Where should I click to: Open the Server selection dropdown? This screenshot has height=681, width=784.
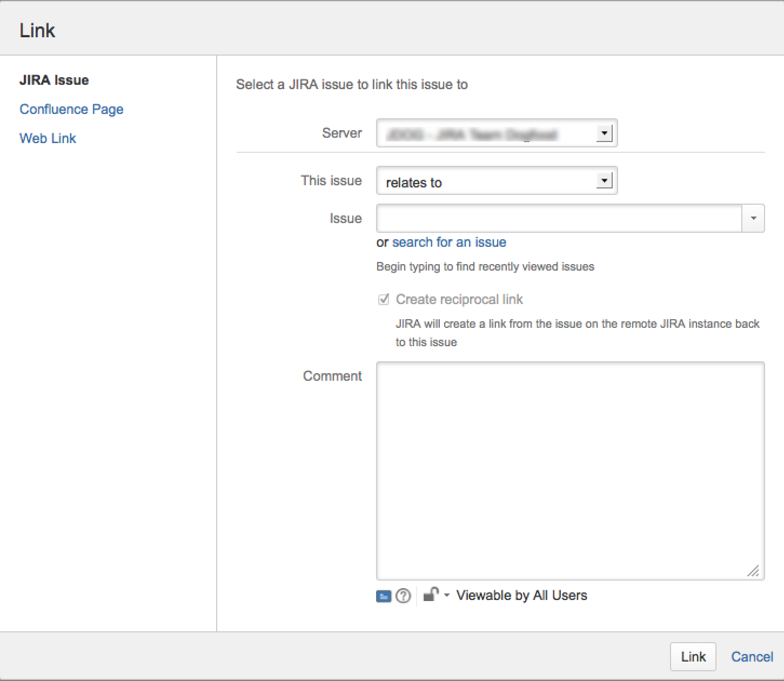pos(496,133)
